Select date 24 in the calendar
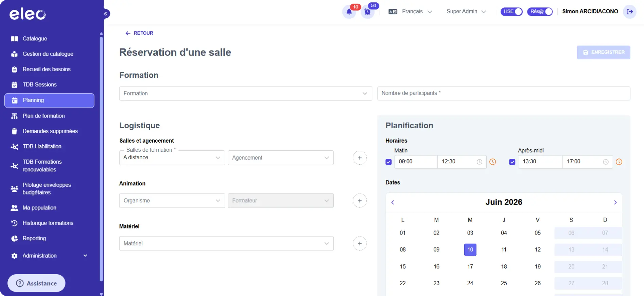The width and height of the screenshot is (644, 296). tap(470, 283)
